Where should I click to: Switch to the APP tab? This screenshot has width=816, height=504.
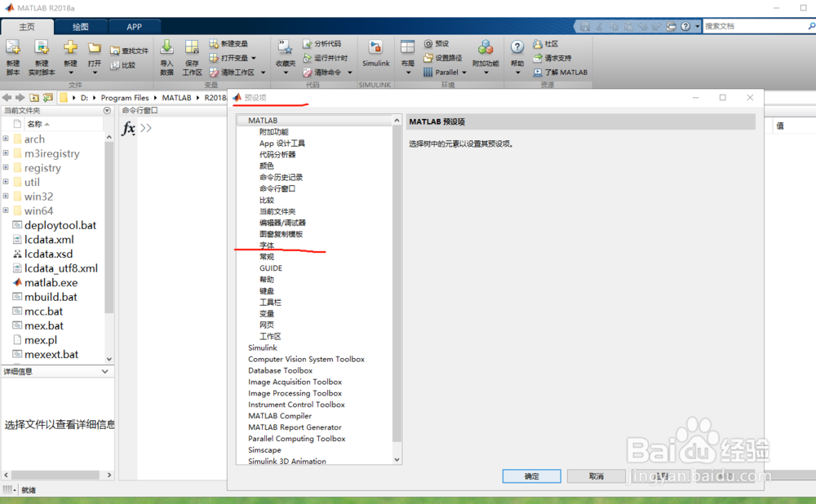click(x=135, y=27)
